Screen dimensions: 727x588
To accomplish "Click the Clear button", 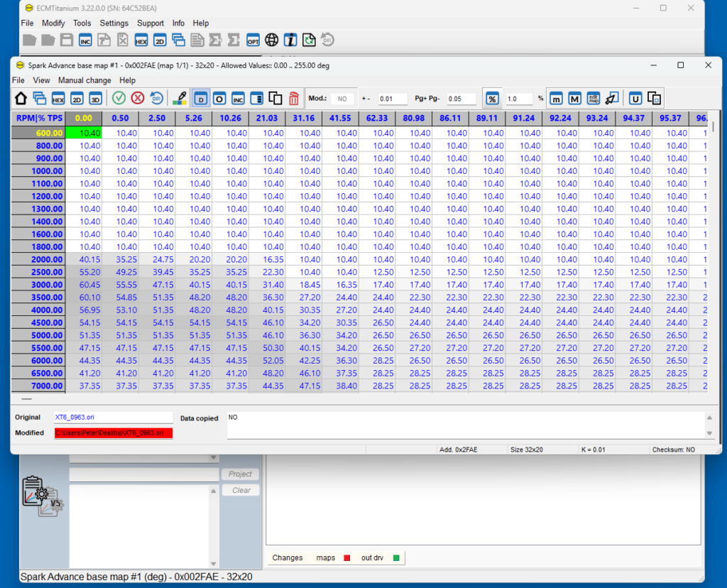I will click(x=241, y=490).
